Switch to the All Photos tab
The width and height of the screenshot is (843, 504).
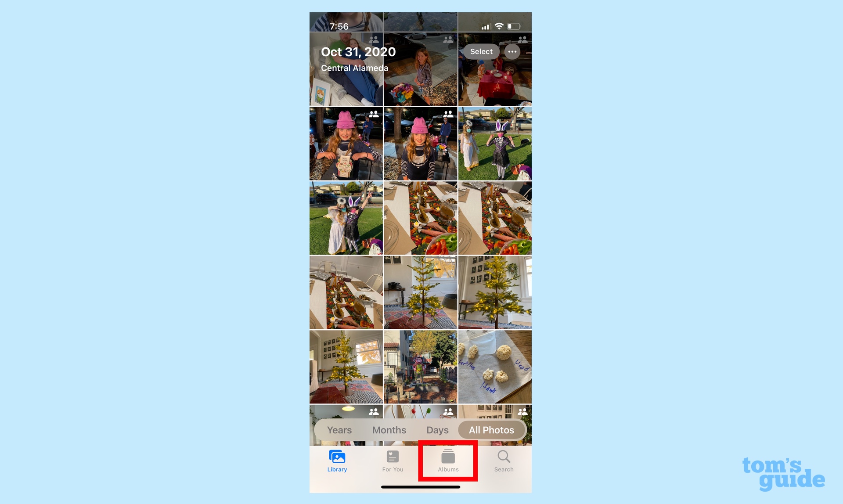coord(491,430)
